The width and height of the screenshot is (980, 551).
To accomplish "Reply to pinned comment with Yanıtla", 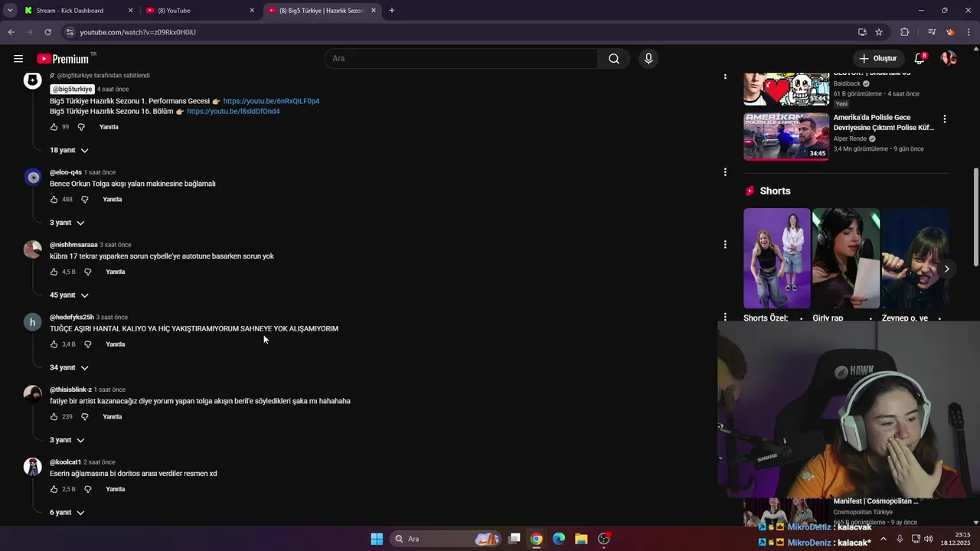I will click(x=109, y=127).
